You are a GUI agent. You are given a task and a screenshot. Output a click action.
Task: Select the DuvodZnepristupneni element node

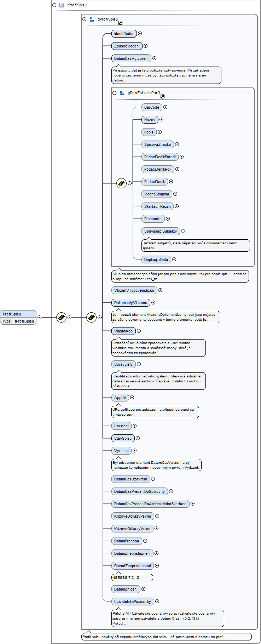tap(133, 566)
